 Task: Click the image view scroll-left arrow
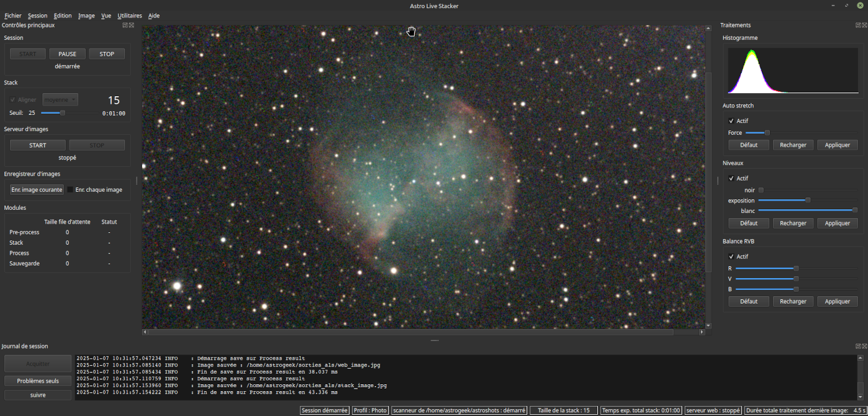(145, 332)
